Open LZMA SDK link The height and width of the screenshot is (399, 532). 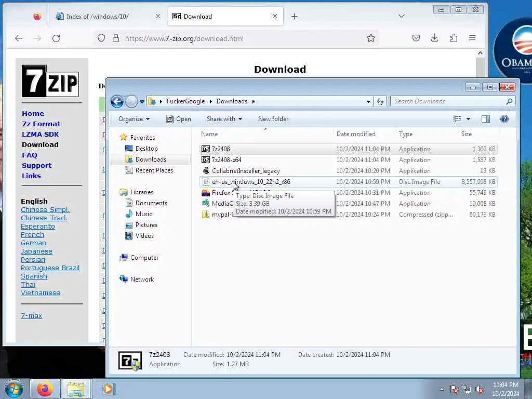point(41,135)
